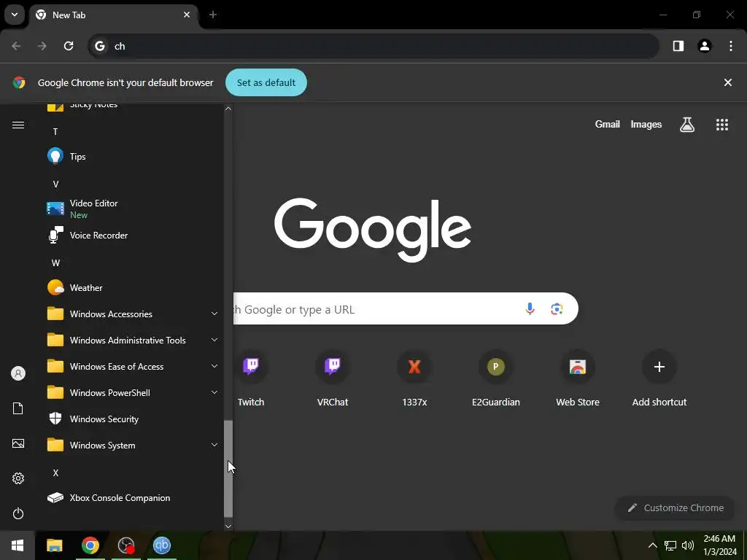Open the Start menu hamburger icon
Viewport: 747px width, 560px height.
click(x=18, y=125)
